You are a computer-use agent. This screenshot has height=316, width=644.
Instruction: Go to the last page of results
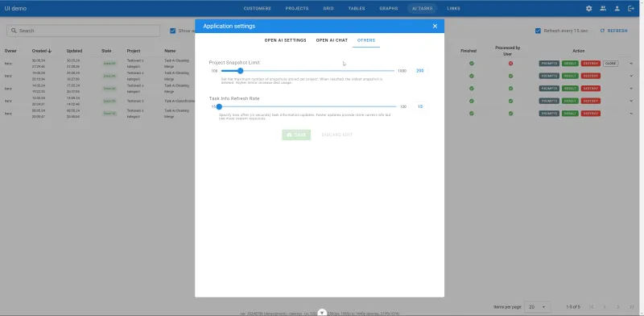[631, 307]
